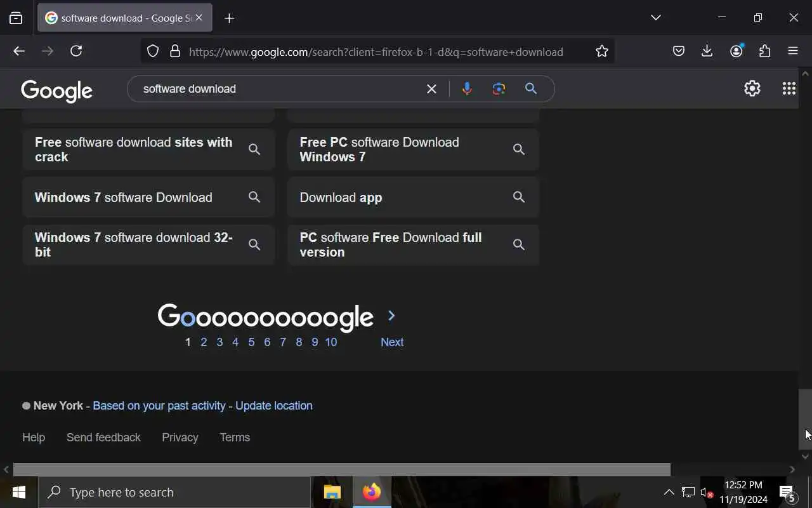Image resolution: width=812 pixels, height=508 pixels.
Task: Select Windows 7 software Download suggestion
Action: click(x=148, y=197)
